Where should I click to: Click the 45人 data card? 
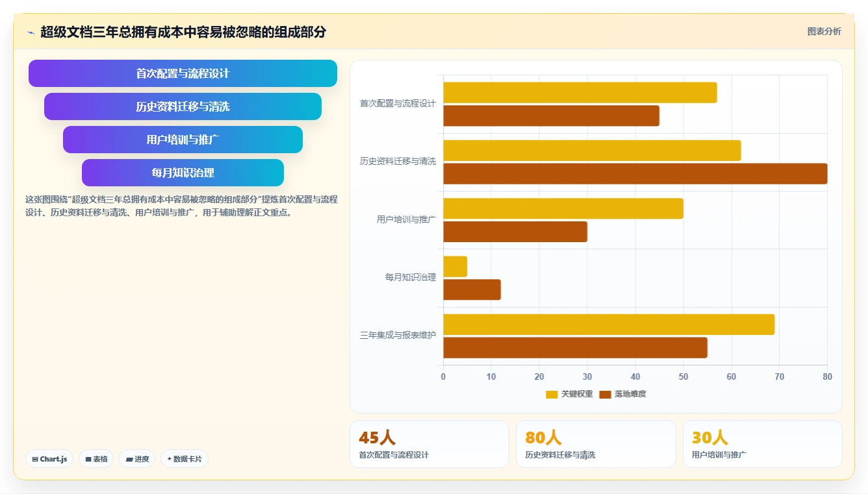coord(429,444)
